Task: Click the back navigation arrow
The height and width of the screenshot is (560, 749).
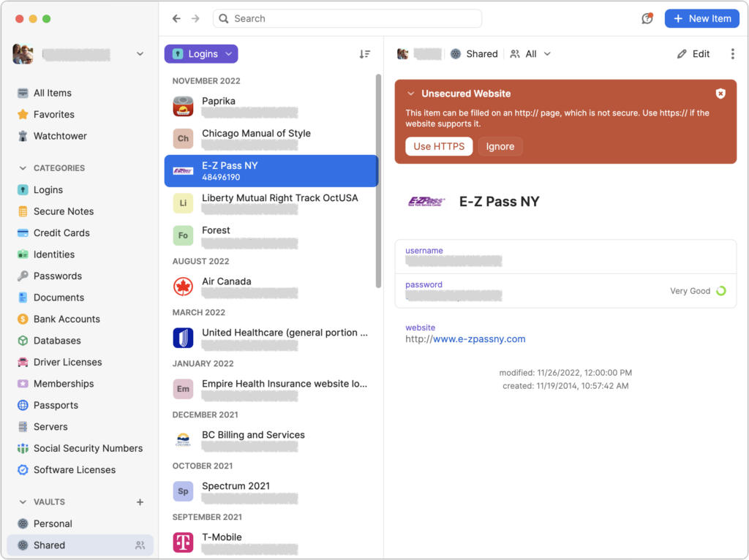Action: tap(176, 18)
